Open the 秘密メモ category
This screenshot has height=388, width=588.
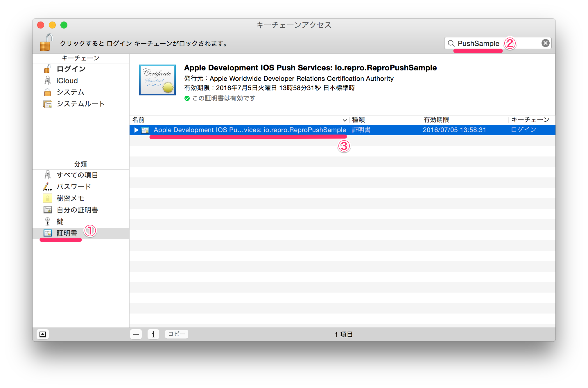pos(80,198)
